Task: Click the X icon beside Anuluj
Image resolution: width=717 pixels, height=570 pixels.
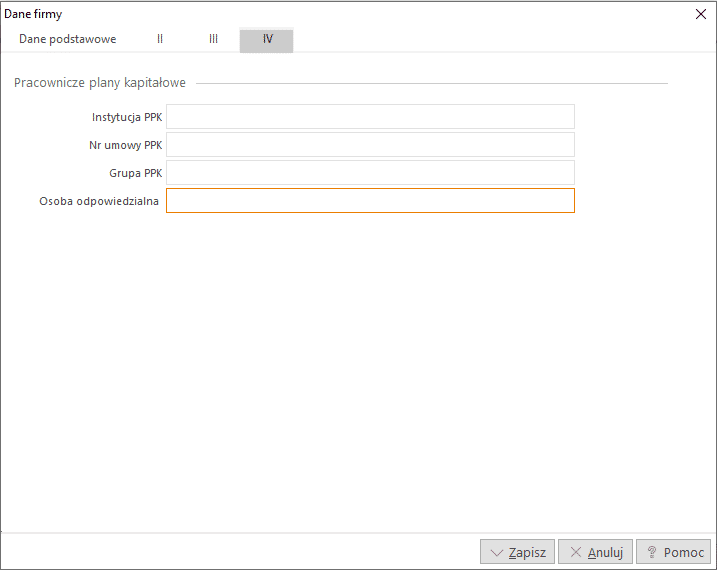Action: tap(576, 552)
